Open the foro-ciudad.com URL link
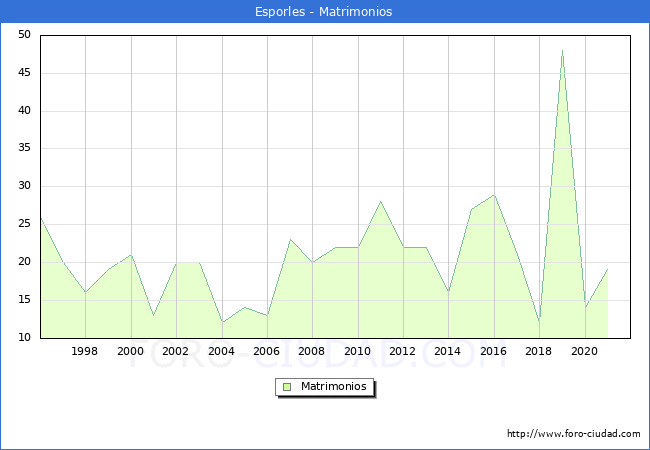Viewport: 650px width, 450px height. tap(574, 434)
